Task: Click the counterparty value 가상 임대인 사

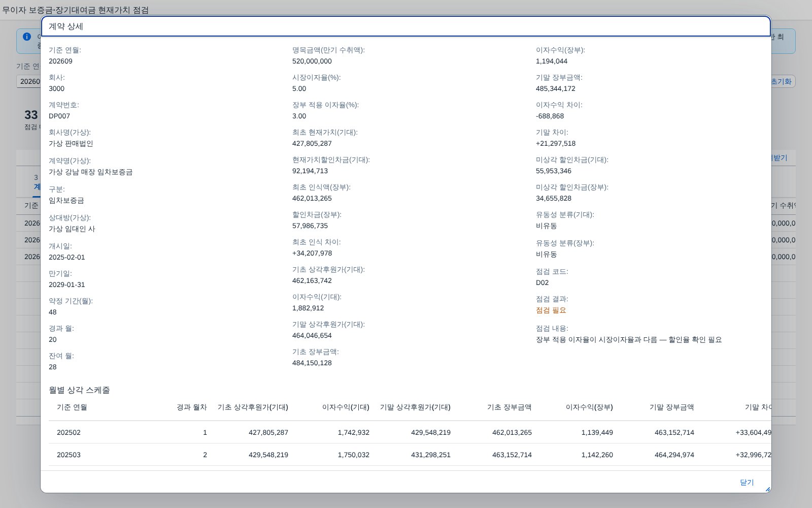Action: coord(72,229)
